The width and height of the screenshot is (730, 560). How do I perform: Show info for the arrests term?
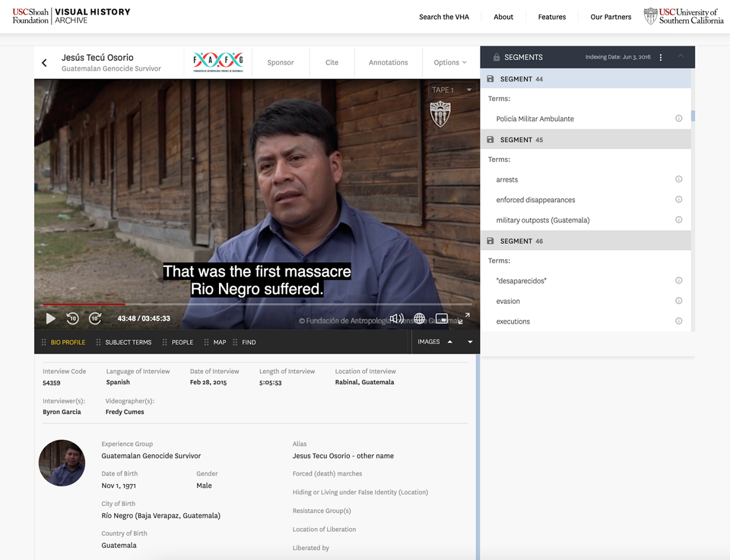click(x=679, y=179)
